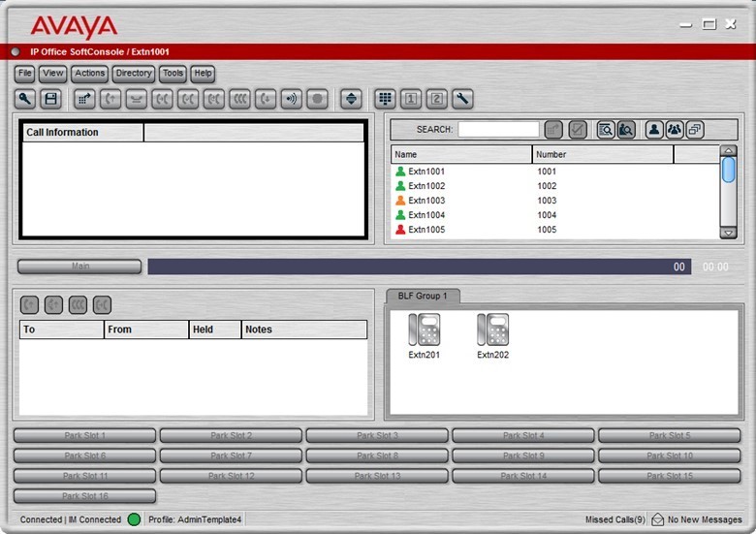Click the handset with down arrow toolbar icon
The width and height of the screenshot is (756, 534).
click(x=266, y=99)
